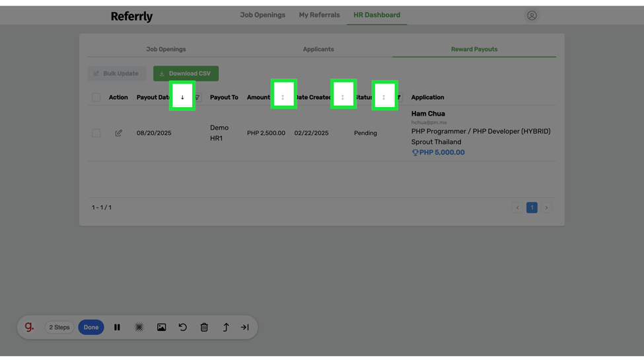Sort the table by Date Created
The width and height of the screenshot is (644, 362).
point(342,97)
